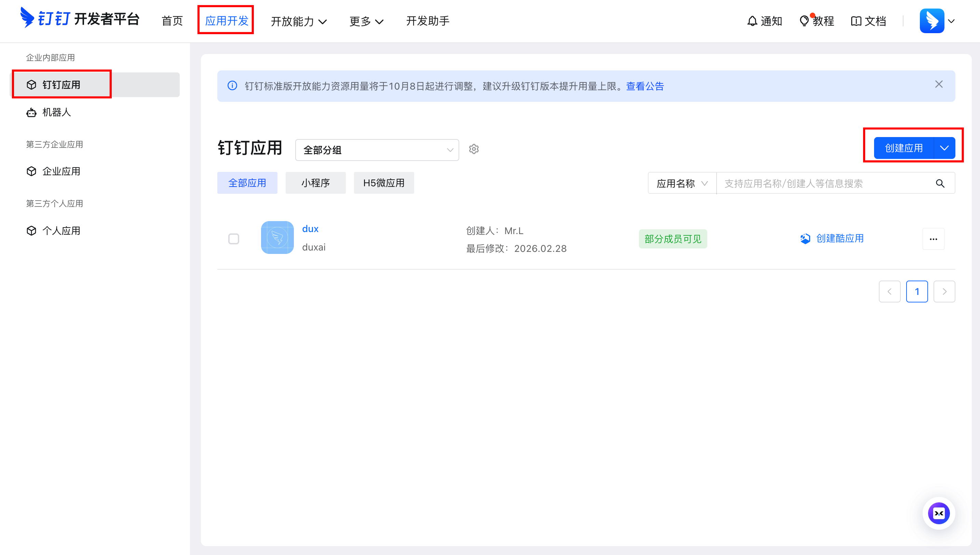Open the 文档 documentation icon

[x=857, y=21]
